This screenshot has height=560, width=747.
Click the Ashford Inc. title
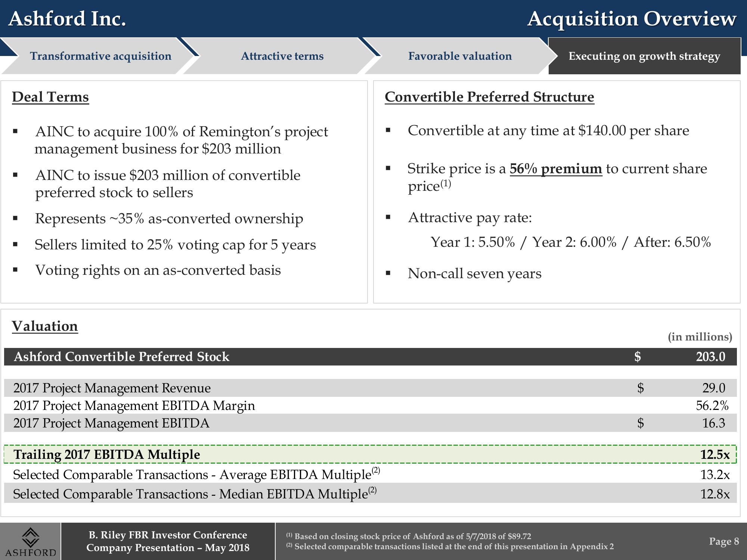tap(67, 19)
